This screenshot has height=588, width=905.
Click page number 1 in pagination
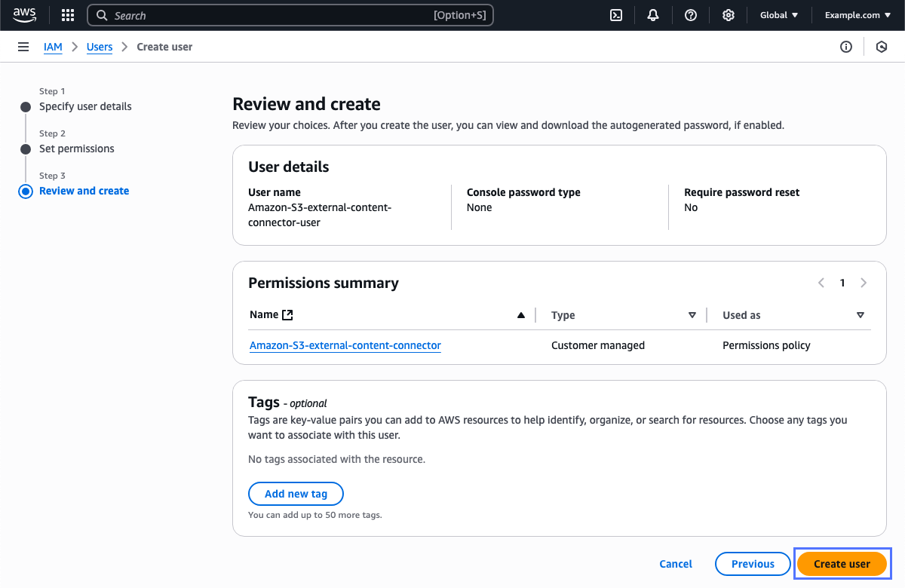[x=842, y=283]
